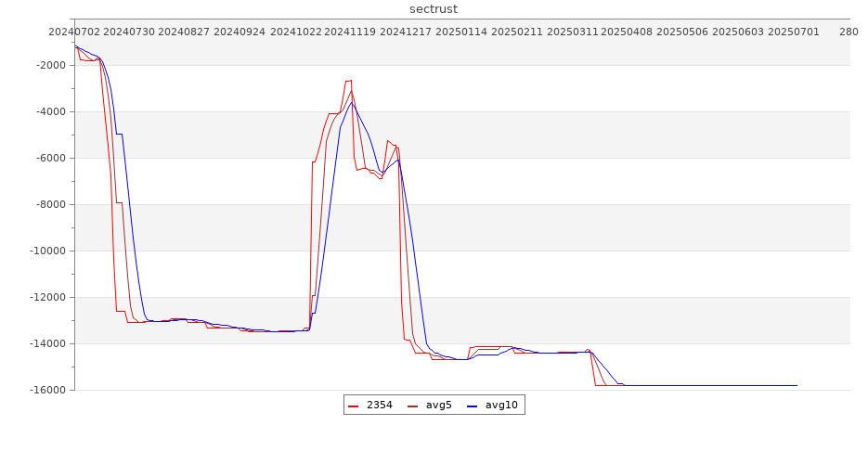Click the 20240924 date label
This screenshot has width=868, height=464.
(x=240, y=32)
